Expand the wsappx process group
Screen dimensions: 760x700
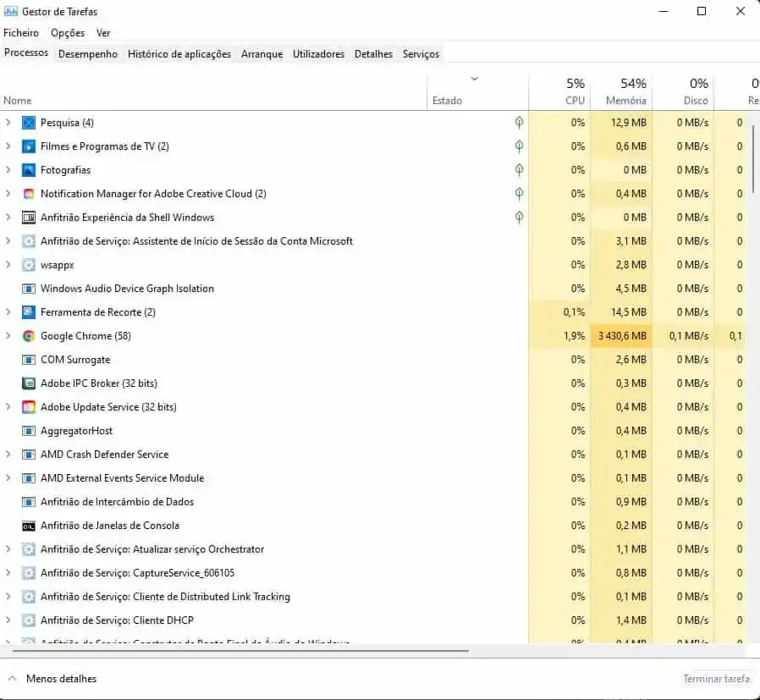(8, 265)
